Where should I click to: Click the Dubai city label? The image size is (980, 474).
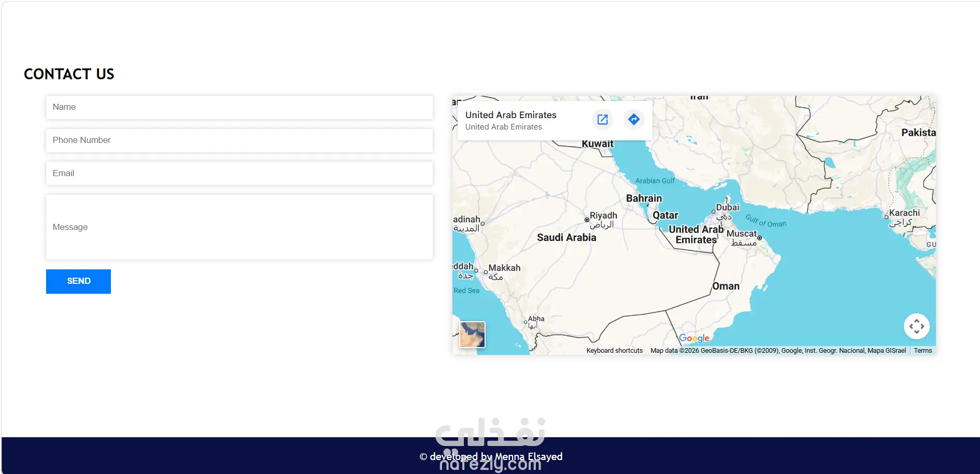tap(727, 208)
